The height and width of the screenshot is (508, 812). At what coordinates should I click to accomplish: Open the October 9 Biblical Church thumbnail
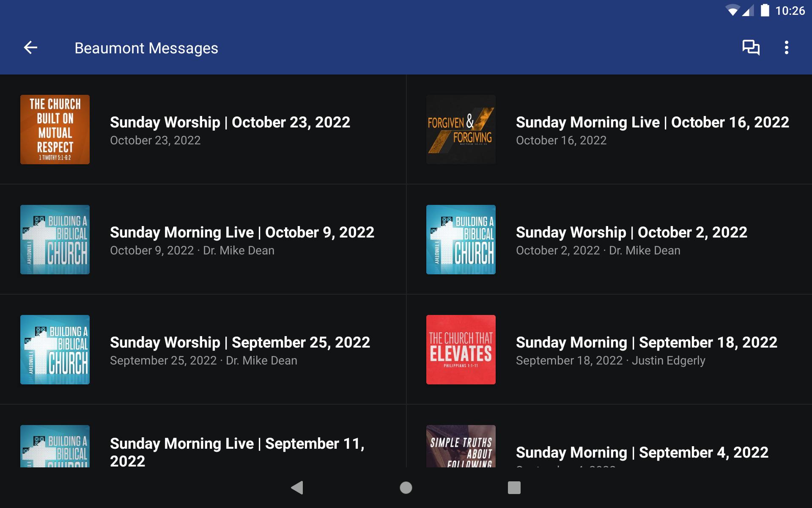tap(55, 240)
